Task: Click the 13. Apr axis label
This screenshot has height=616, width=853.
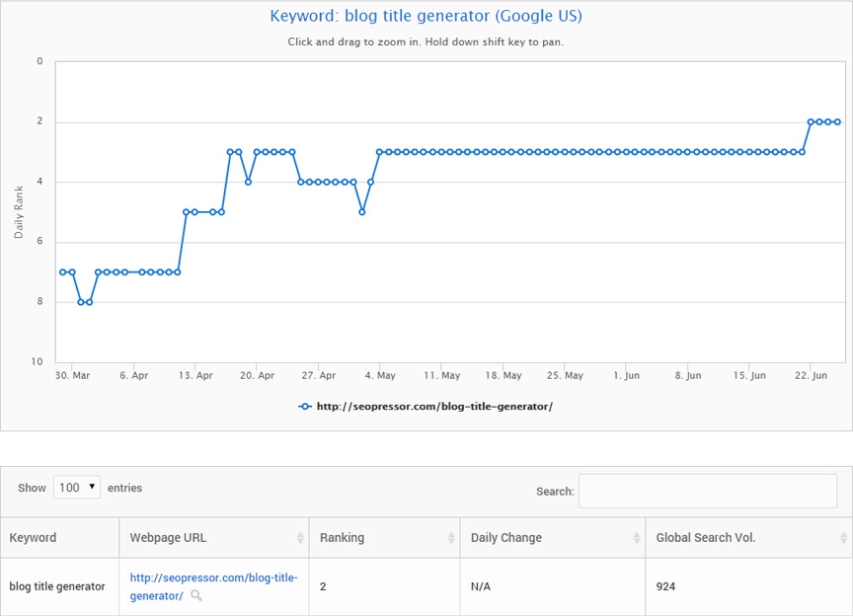Action: coord(195,375)
